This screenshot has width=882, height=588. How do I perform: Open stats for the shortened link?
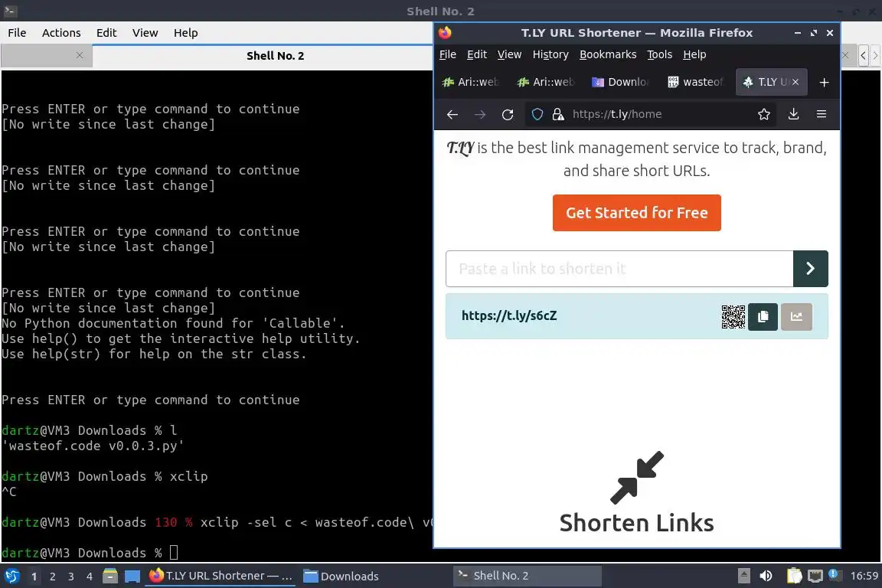click(x=796, y=317)
